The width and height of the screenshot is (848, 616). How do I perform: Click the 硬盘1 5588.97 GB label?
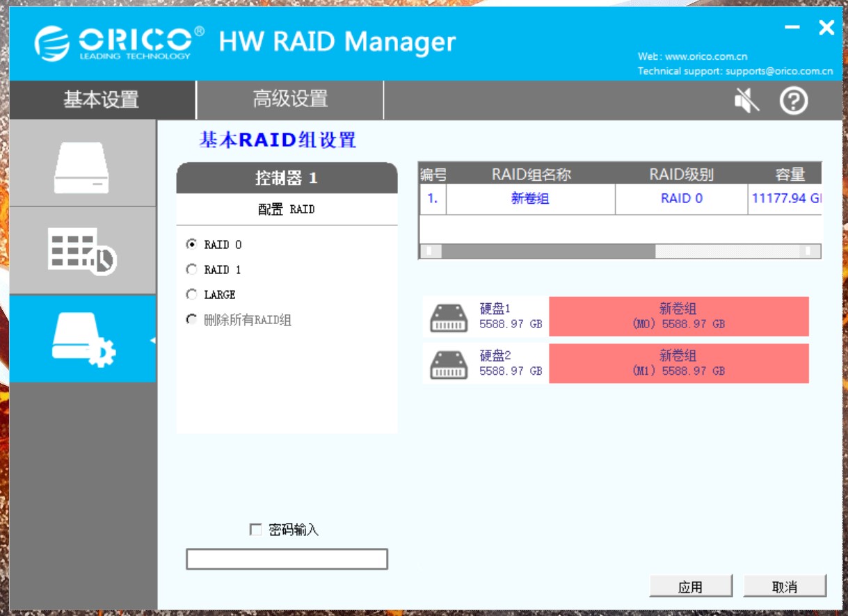511,316
